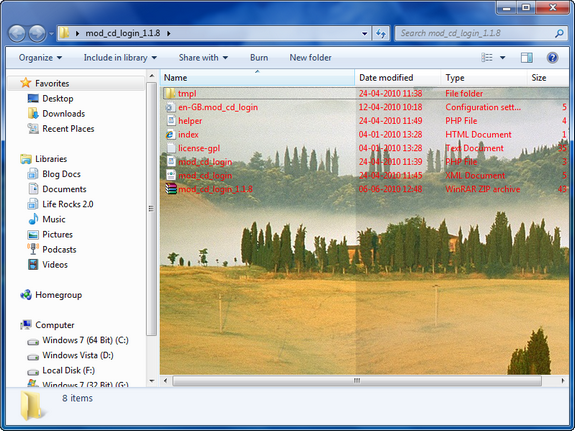Select the tmpl folder icon
This screenshot has width=575, height=431.
(170, 93)
